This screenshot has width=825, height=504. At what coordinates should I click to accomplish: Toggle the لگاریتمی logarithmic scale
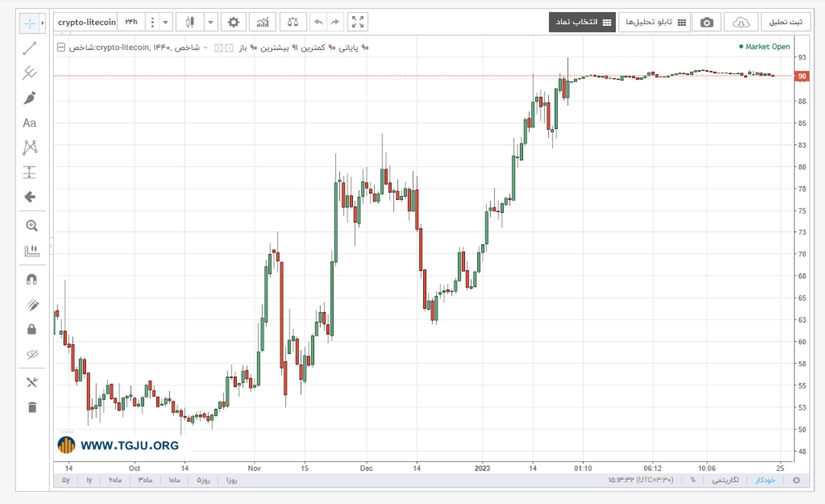click(x=725, y=480)
